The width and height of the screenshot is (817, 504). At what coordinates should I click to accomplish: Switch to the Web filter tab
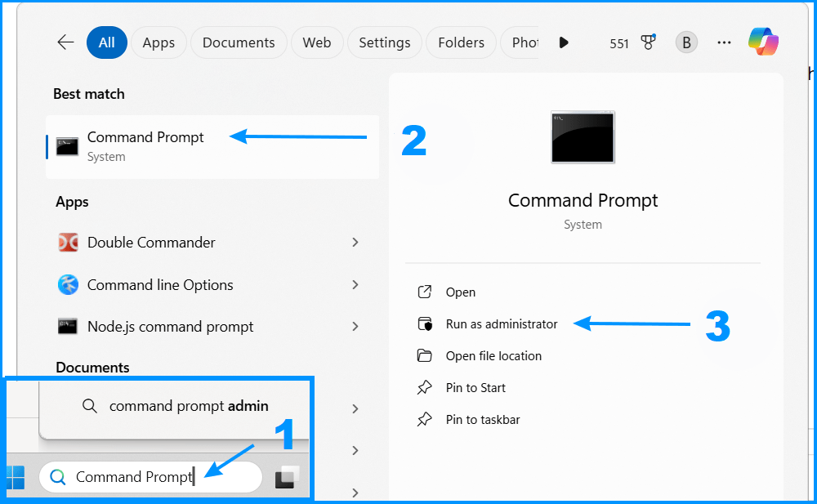pyautogui.click(x=317, y=42)
